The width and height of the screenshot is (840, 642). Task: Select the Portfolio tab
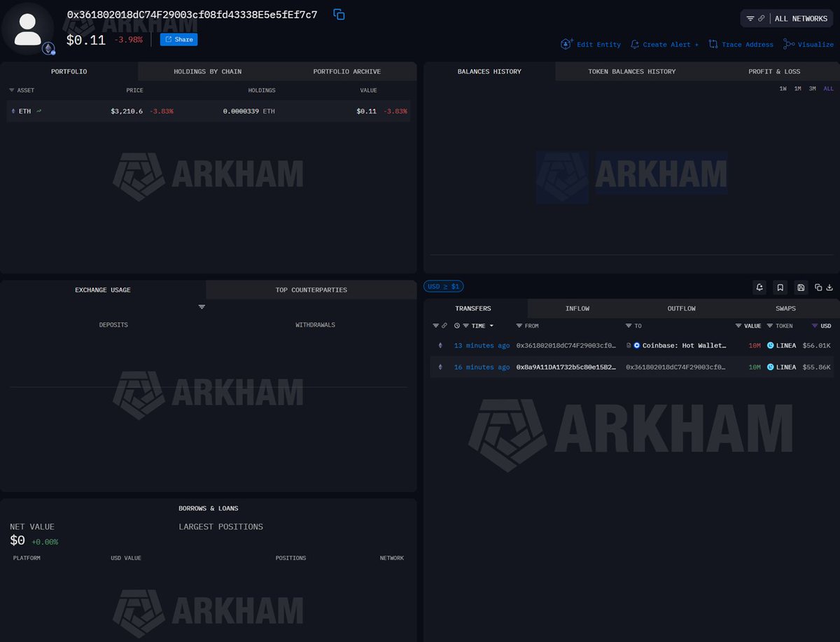[x=69, y=71]
